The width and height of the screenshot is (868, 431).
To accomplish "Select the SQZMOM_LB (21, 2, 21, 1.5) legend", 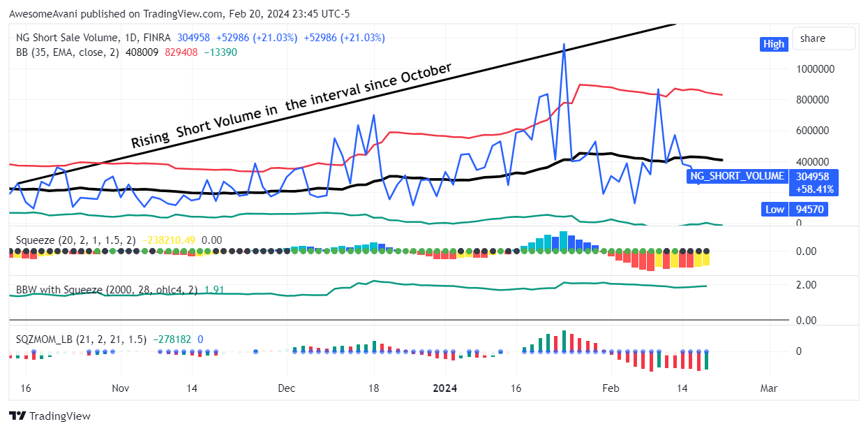I will point(82,339).
